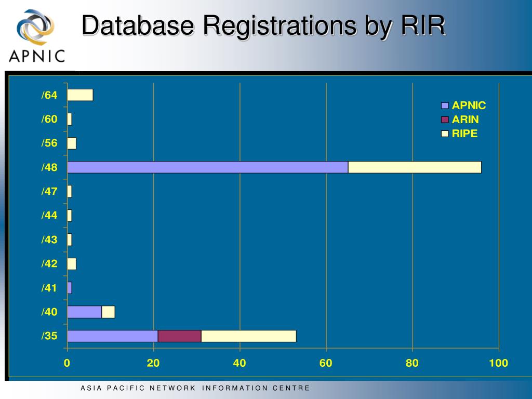Viewport: 532px width, 399px height.
Task: Select the RIPE legend color swatch
Action: coord(445,134)
